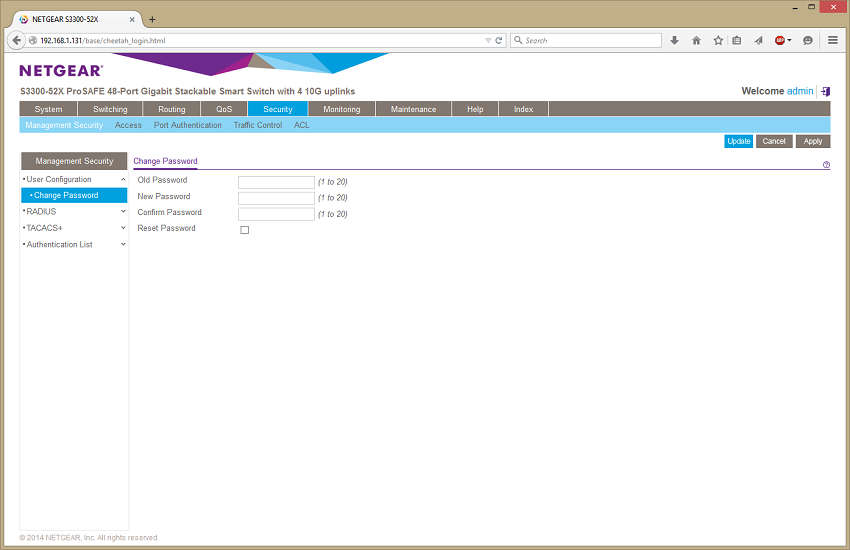This screenshot has width=850, height=550.
Task: Expand the TACACS+ section chevron
Action: [123, 228]
